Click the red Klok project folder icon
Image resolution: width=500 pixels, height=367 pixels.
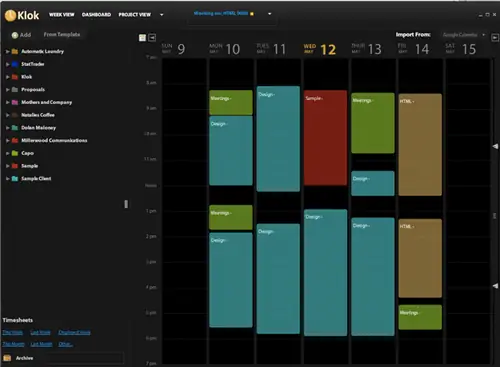(x=15, y=77)
